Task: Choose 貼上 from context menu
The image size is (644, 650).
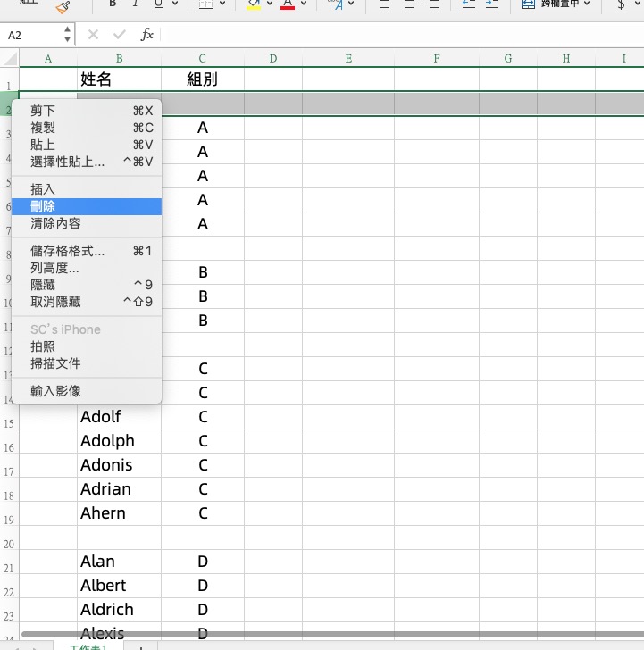Action: point(87,145)
